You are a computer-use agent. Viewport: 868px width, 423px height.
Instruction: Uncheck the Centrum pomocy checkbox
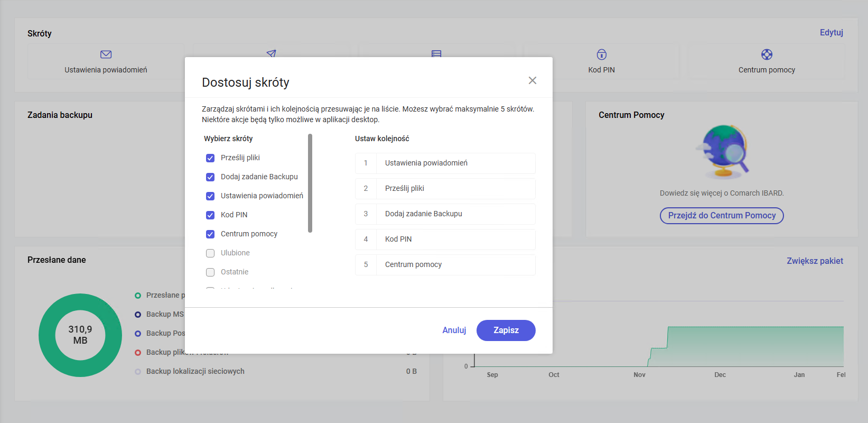(x=210, y=234)
